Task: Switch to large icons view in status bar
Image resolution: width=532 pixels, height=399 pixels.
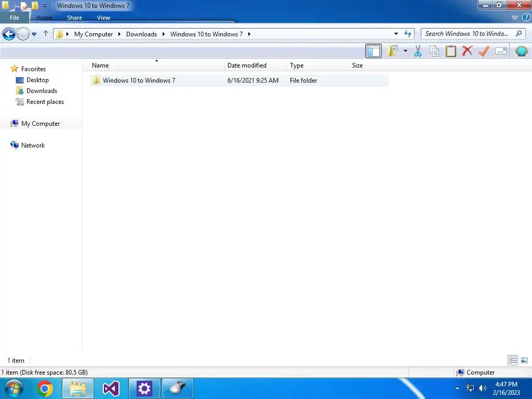Action: (x=524, y=360)
